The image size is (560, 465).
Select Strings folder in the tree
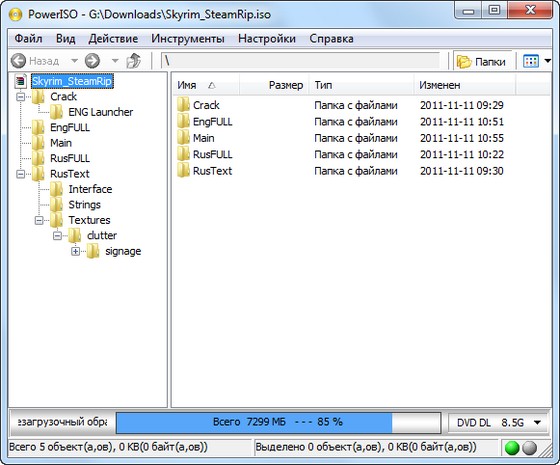pos(85,205)
